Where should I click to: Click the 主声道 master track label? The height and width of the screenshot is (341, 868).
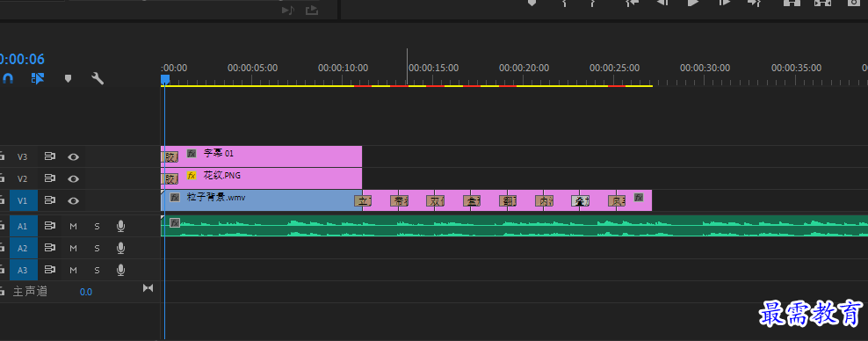(x=31, y=292)
